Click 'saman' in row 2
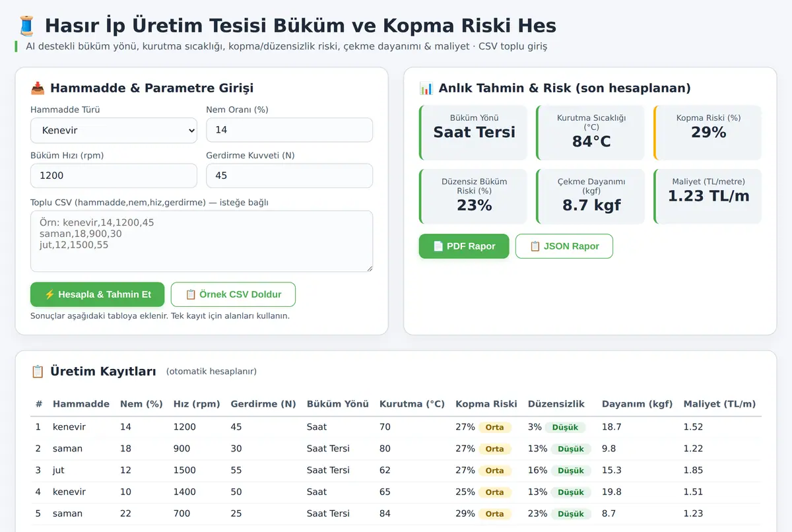792x532 pixels. [68, 449]
